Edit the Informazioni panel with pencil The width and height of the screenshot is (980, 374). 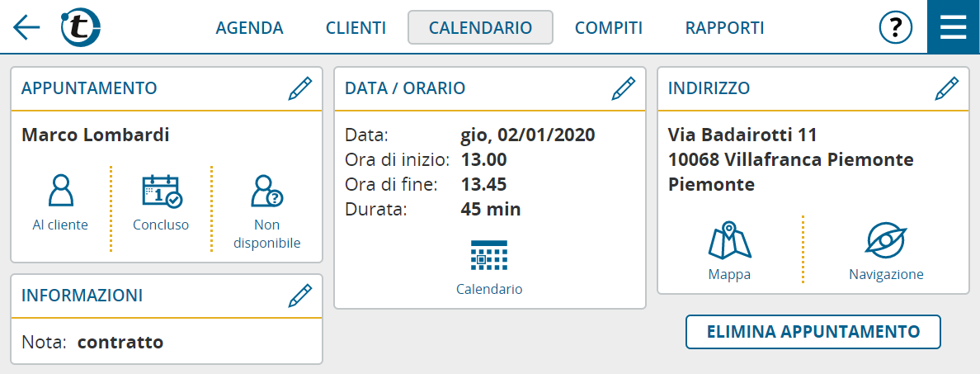tap(300, 296)
